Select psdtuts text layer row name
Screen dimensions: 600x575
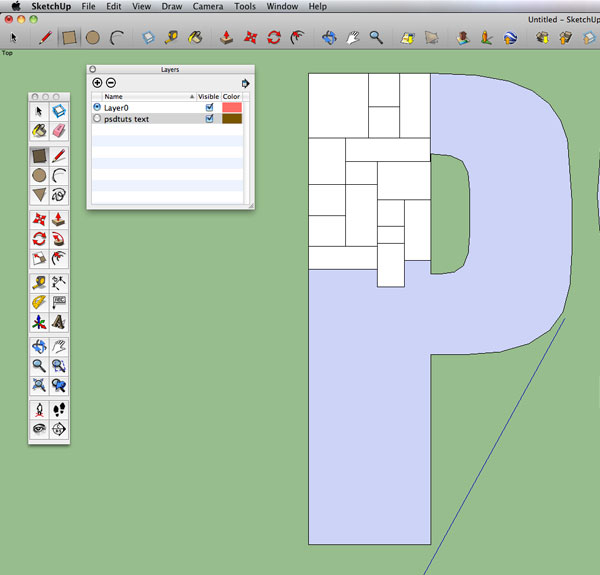point(126,119)
